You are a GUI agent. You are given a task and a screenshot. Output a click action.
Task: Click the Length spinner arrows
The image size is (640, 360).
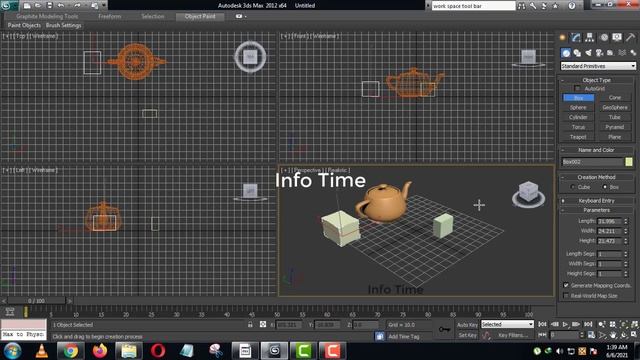pyautogui.click(x=626, y=221)
